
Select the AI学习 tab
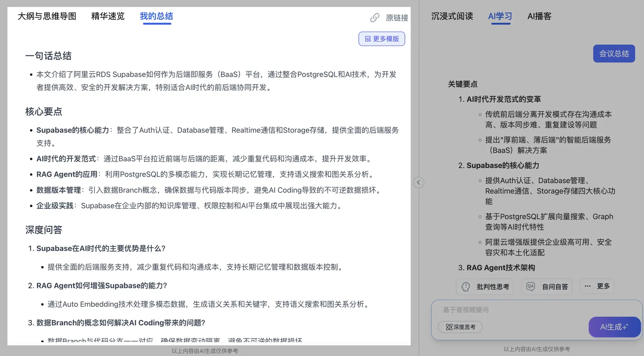(x=500, y=16)
